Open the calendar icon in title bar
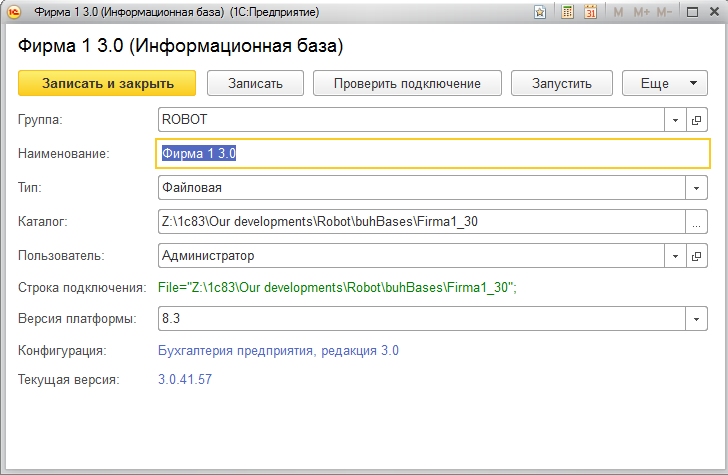 point(591,12)
